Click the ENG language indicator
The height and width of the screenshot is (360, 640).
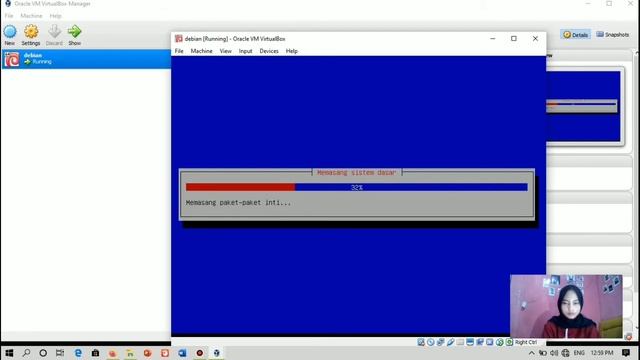(x=579, y=353)
